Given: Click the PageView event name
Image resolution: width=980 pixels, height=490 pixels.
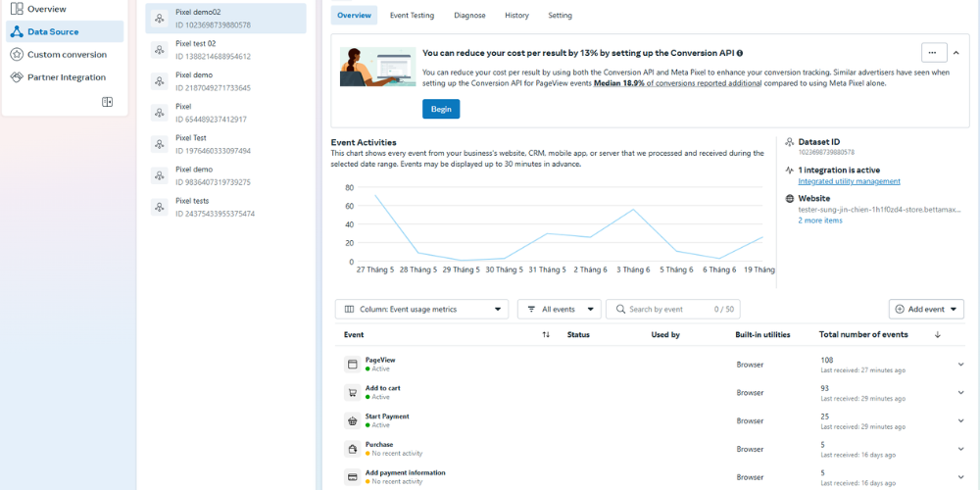Looking at the screenshot, I should [x=380, y=360].
